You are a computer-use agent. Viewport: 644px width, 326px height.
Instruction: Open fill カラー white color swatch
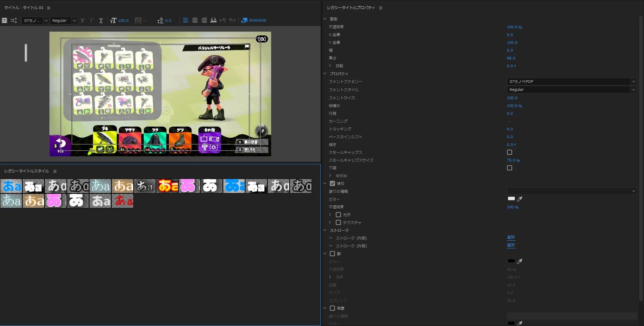(x=511, y=199)
